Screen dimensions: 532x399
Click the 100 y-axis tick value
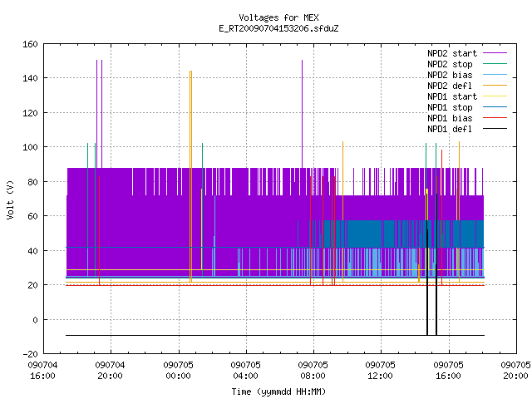tap(30, 147)
